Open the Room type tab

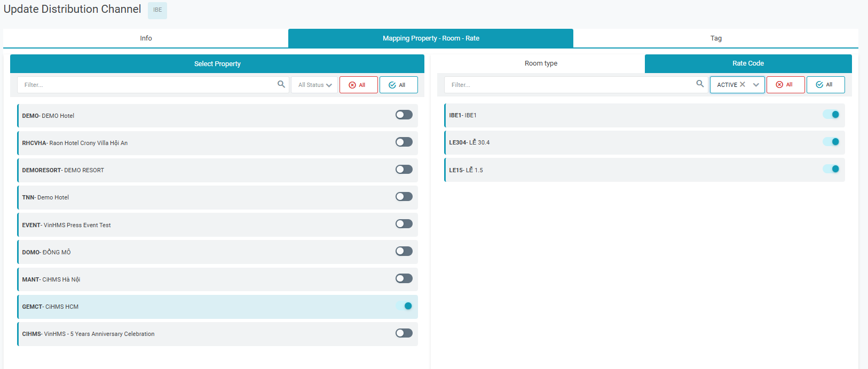tap(541, 63)
